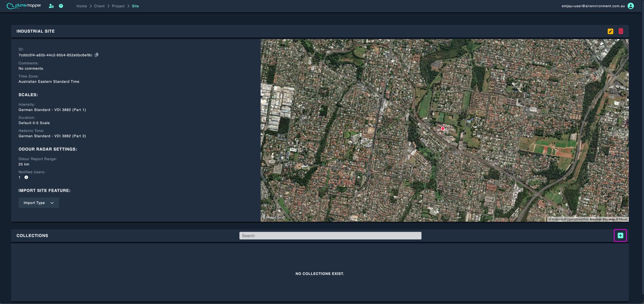
Task: Select the Site breadcrumb item
Action: click(x=135, y=6)
